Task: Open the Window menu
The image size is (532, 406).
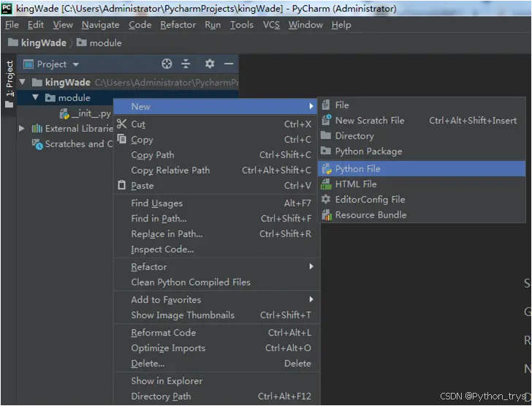Action: click(305, 25)
